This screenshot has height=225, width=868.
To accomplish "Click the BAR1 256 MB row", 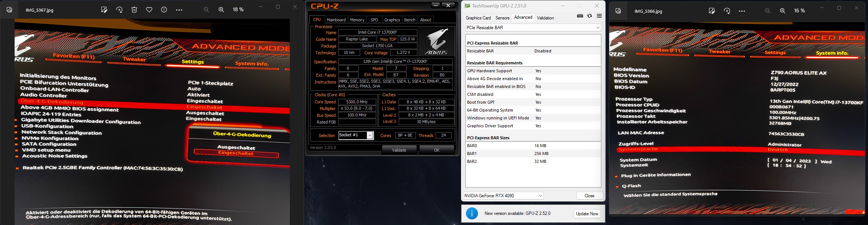I will click(533, 153).
